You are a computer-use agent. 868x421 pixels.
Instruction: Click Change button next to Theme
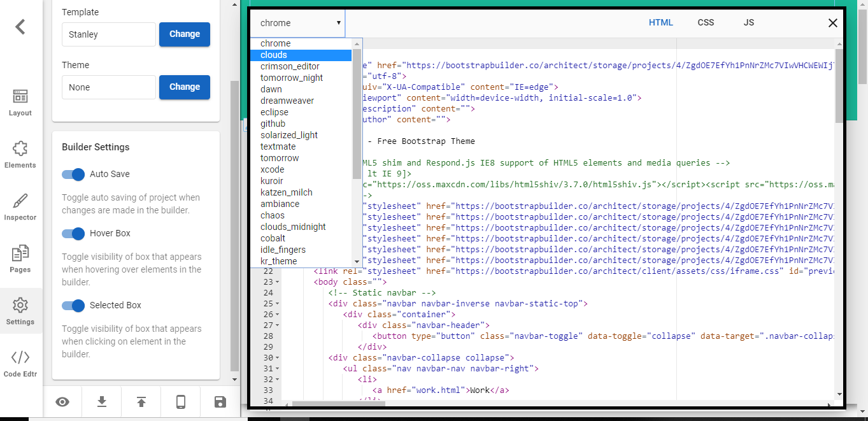(185, 87)
